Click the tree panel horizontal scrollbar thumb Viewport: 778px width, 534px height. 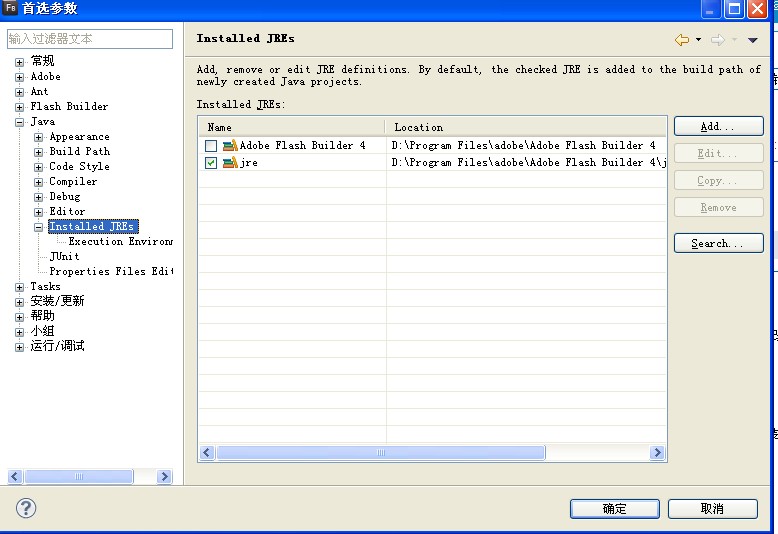[x=79, y=476]
